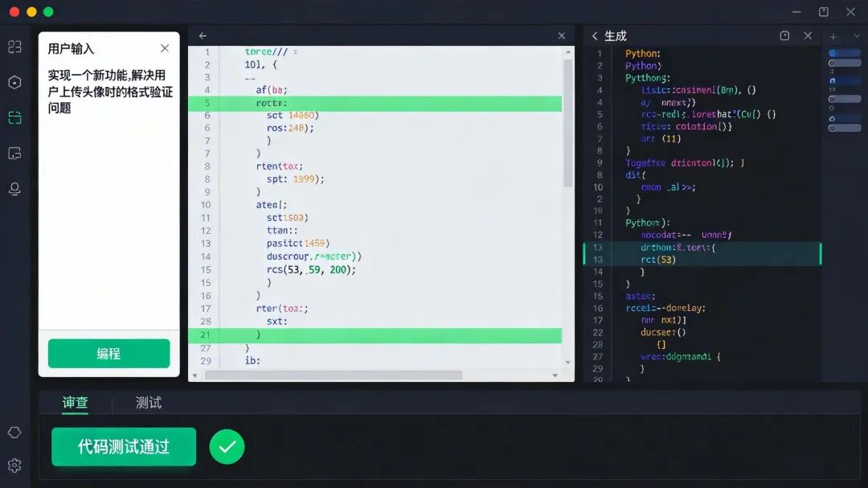Click the scroll-up arrow of center editor
Viewport: 868px width, 488px height.
[x=568, y=51]
